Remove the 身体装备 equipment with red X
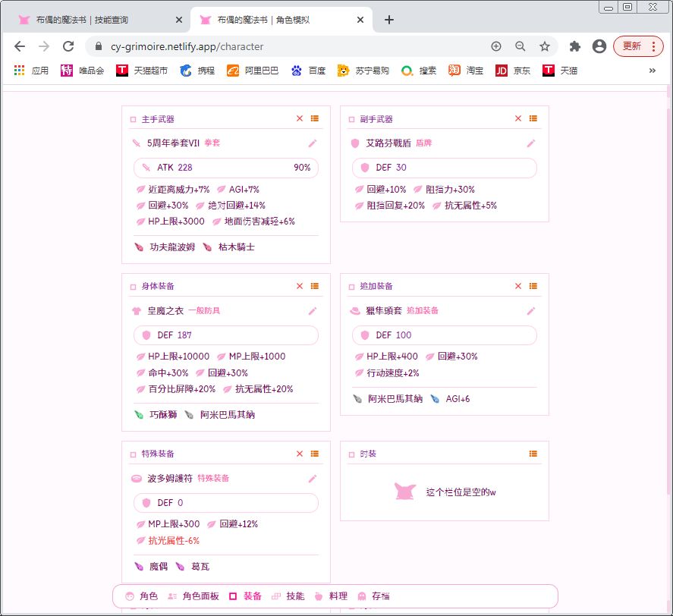Viewport: 673px width, 616px height. click(x=300, y=286)
